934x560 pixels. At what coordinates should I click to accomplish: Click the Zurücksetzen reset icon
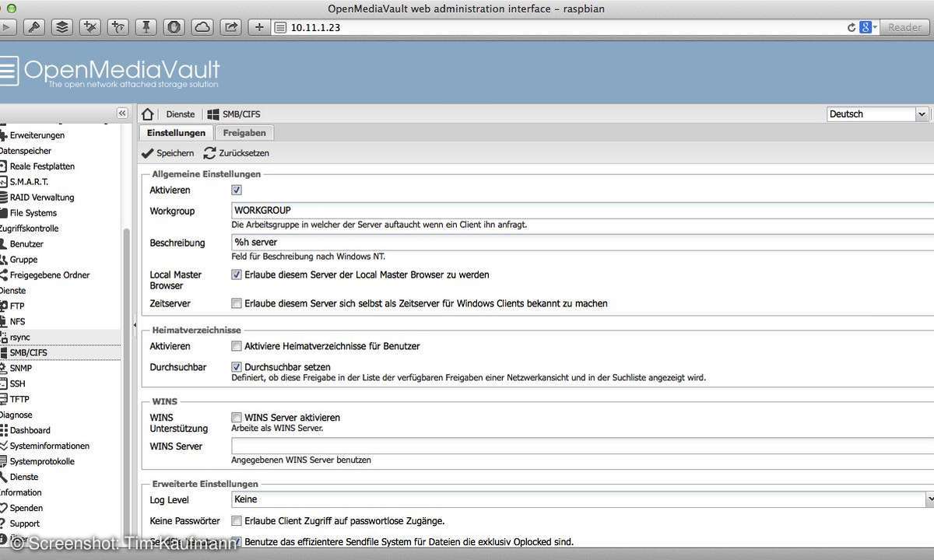coord(210,153)
